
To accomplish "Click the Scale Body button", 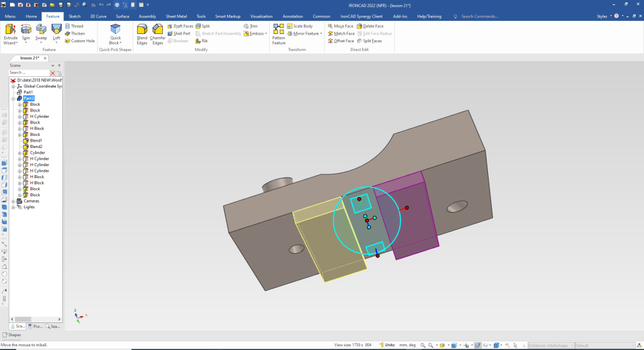I will [299, 26].
